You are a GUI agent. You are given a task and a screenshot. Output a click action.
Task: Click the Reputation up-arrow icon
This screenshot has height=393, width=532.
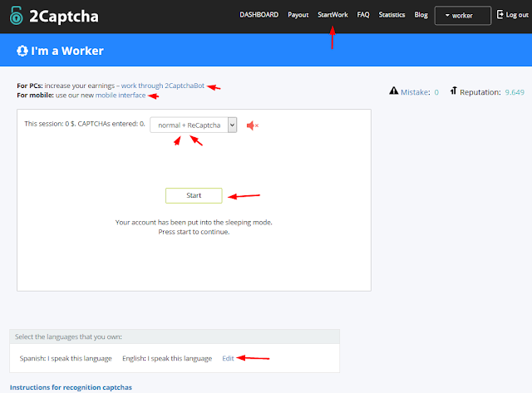coord(453,91)
